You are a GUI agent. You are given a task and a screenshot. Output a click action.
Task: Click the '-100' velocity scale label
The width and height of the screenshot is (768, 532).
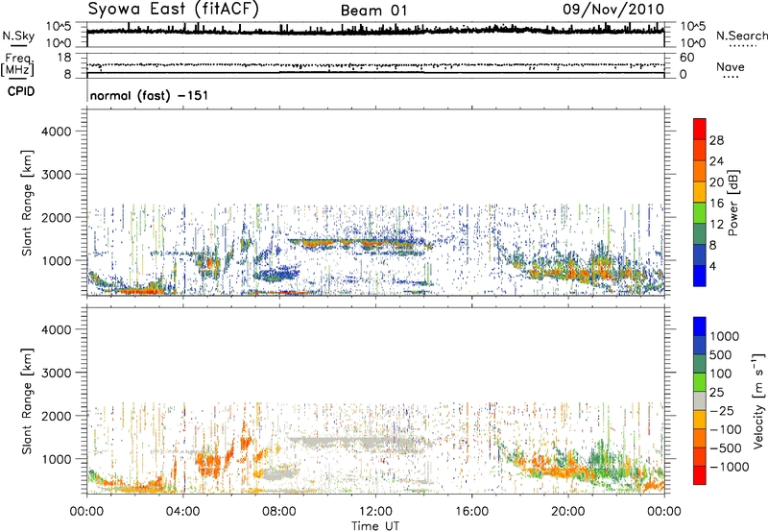tap(725, 429)
